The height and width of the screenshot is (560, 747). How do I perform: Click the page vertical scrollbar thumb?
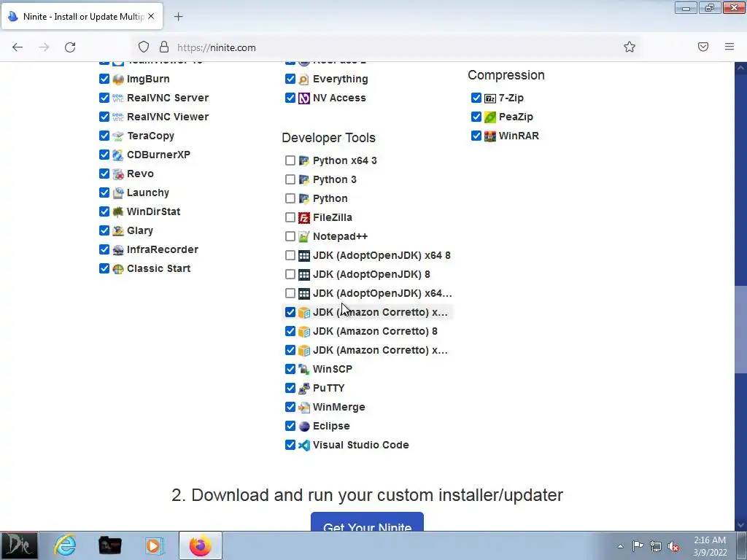pyautogui.click(x=741, y=330)
